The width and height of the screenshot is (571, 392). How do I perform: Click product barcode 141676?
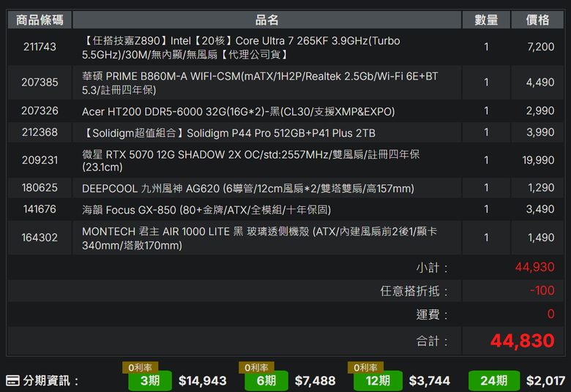(x=40, y=209)
